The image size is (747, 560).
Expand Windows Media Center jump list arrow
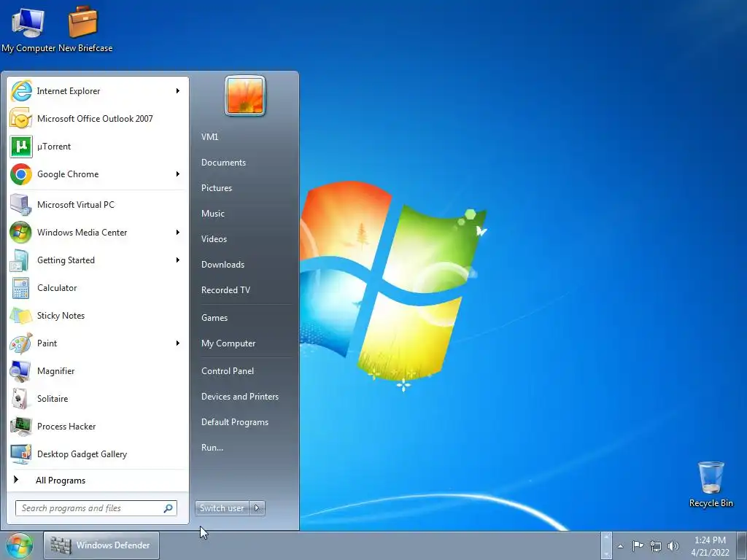tap(178, 233)
